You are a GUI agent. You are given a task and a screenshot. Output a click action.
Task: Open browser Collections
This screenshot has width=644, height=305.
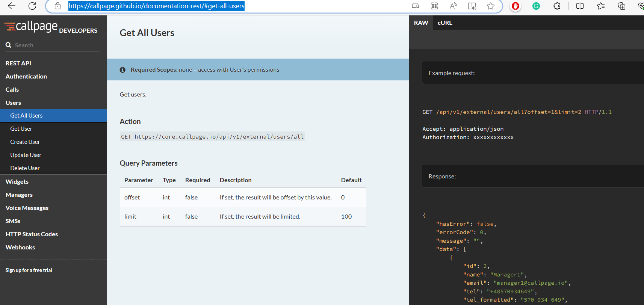(621, 6)
